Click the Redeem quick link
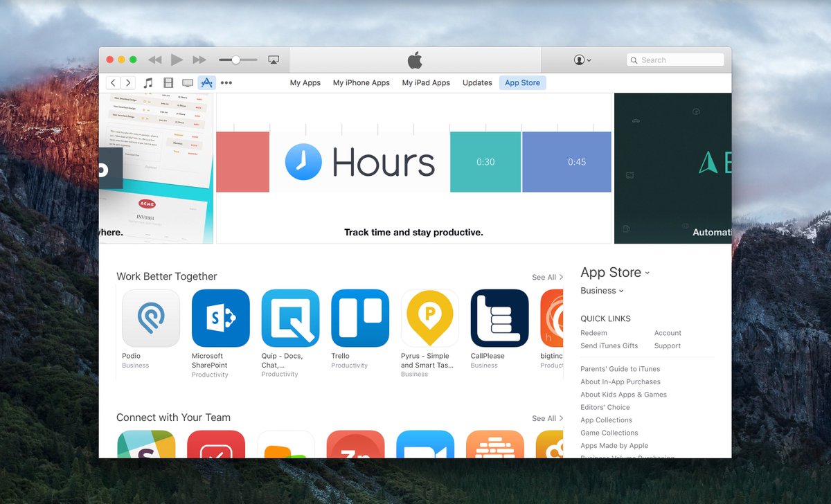The image size is (831, 504). pyautogui.click(x=593, y=333)
